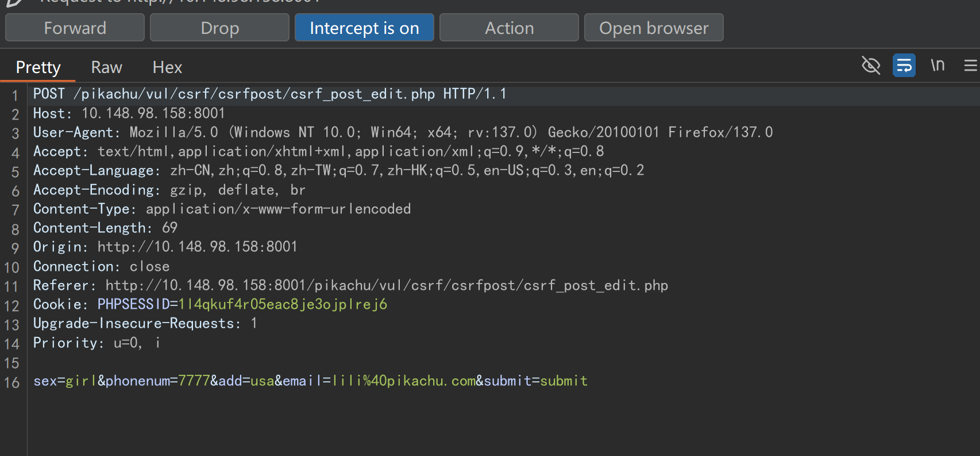The height and width of the screenshot is (456, 980).
Task: Click the Open browser button
Action: [x=654, y=28]
